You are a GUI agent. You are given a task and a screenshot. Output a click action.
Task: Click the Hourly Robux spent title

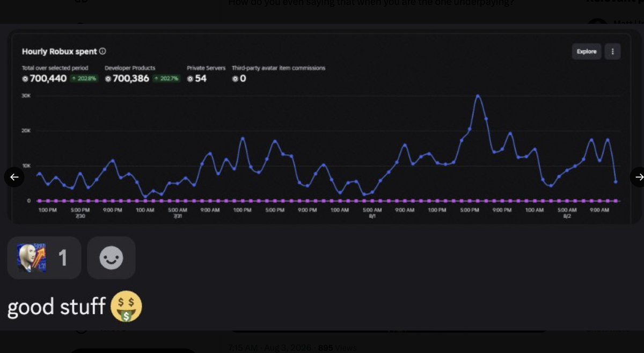pyautogui.click(x=60, y=52)
